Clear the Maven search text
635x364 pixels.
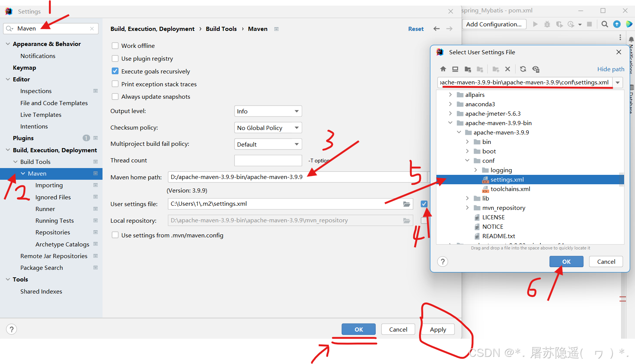pos(92,29)
